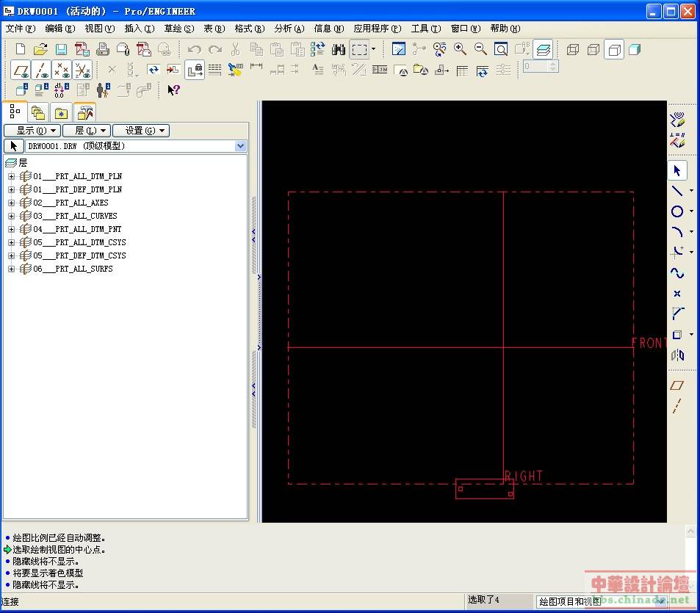Toggle datum axes display
The height and width of the screenshot is (613, 700).
point(41,70)
